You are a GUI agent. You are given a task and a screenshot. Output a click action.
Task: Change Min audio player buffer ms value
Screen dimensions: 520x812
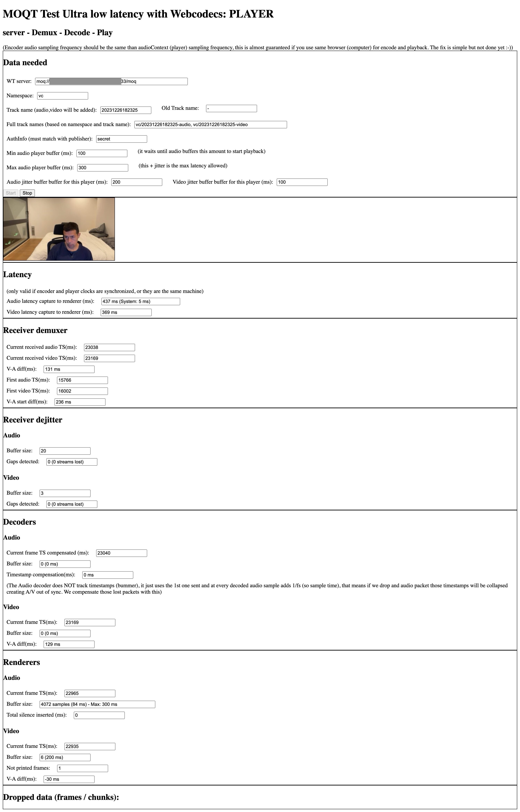(x=102, y=153)
